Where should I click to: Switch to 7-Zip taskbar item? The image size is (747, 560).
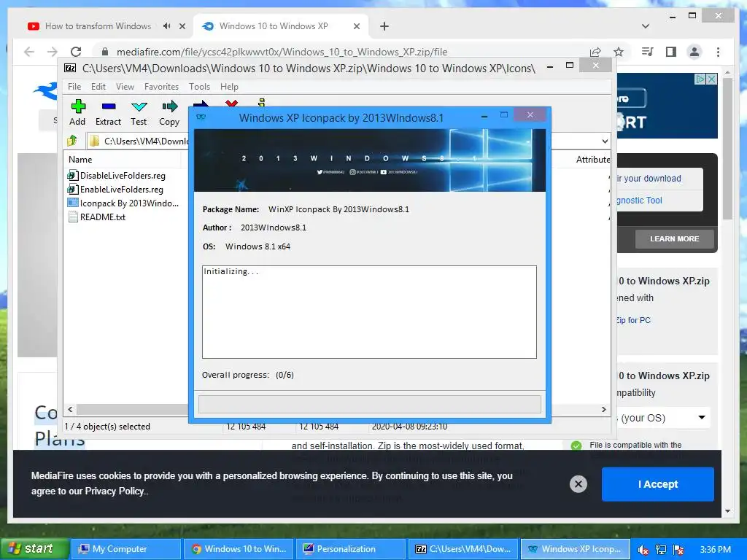463,549
